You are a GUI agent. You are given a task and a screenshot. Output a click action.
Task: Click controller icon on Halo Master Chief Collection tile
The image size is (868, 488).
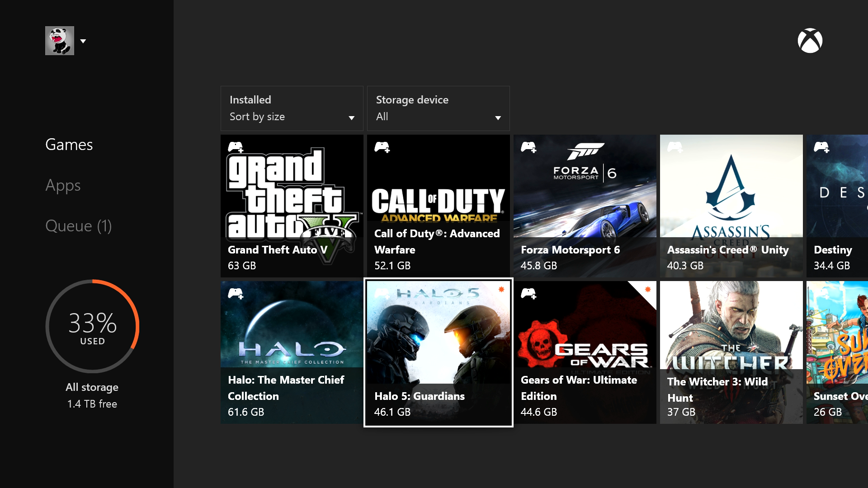pyautogui.click(x=236, y=294)
